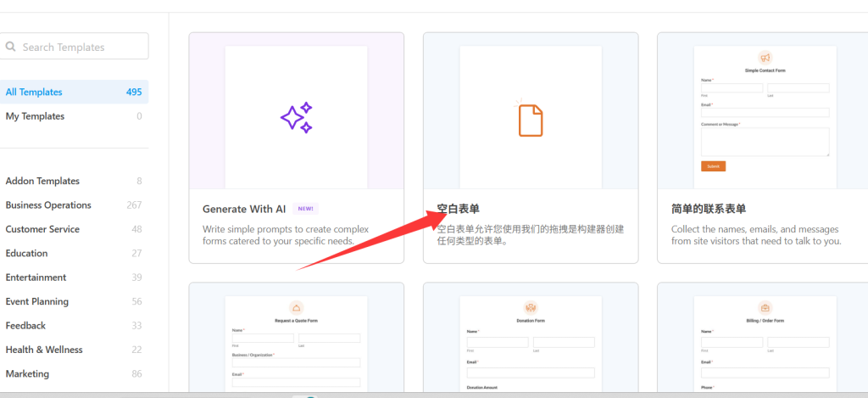
Task: Click the 简单的联系表单 template title
Action: coord(709,209)
